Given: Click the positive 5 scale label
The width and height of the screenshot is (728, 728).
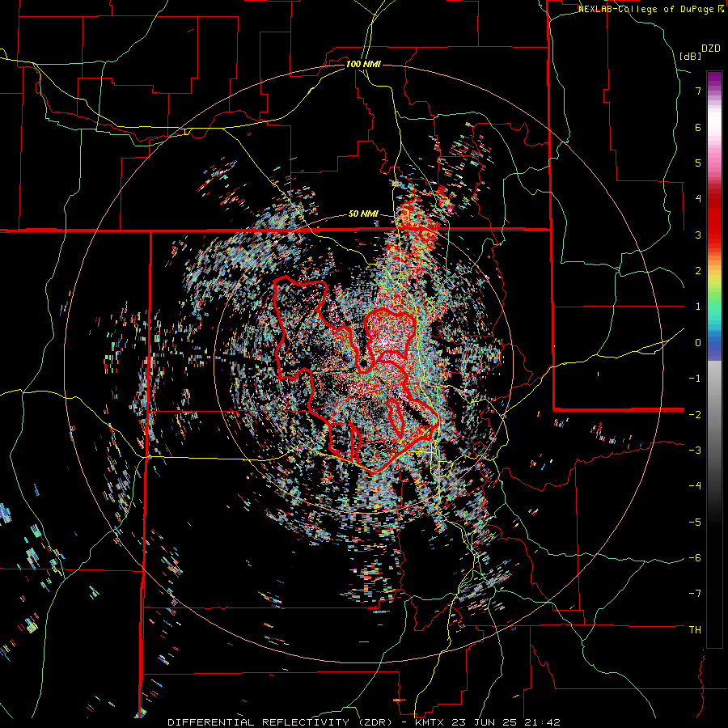Looking at the screenshot, I should [x=698, y=163].
